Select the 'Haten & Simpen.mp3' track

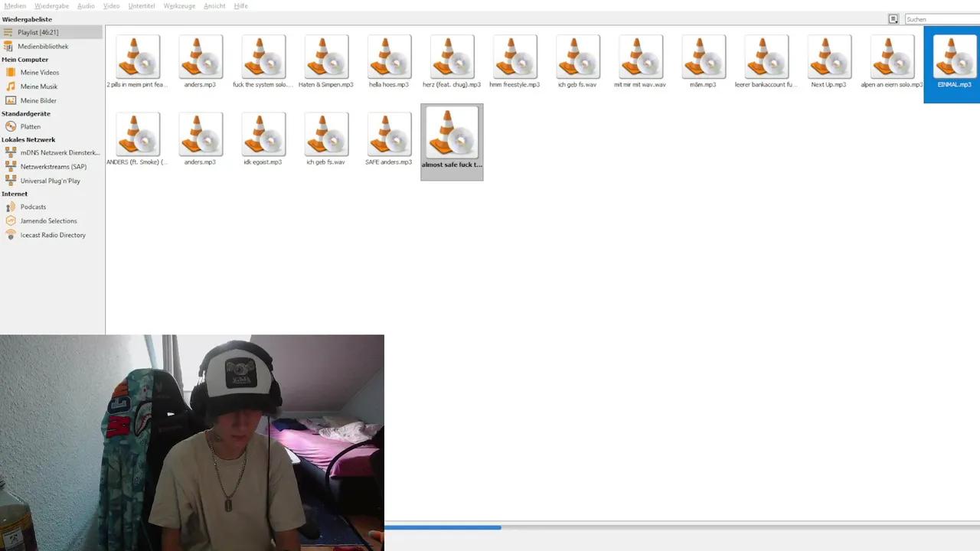[326, 61]
